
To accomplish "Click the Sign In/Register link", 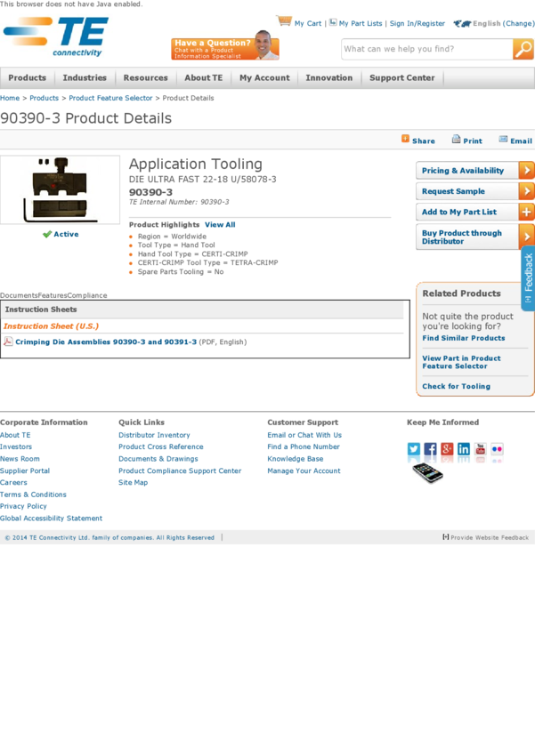I will pos(417,23).
